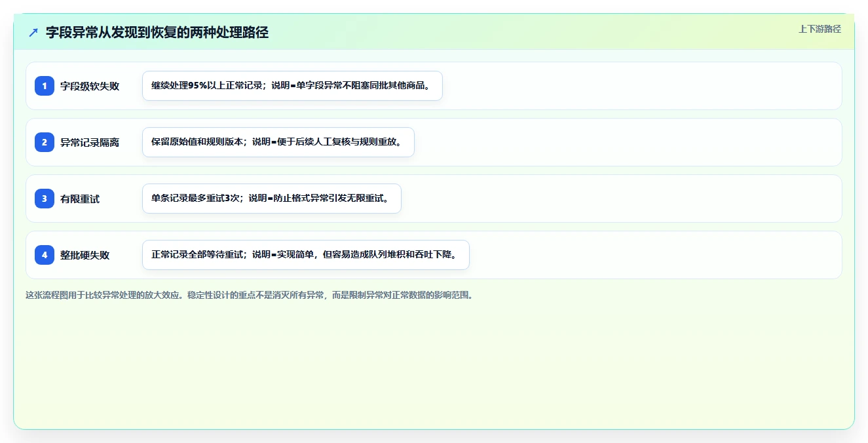Open the 保留原始值和规则版本 description box
The height and width of the screenshot is (443, 868).
coord(278,142)
